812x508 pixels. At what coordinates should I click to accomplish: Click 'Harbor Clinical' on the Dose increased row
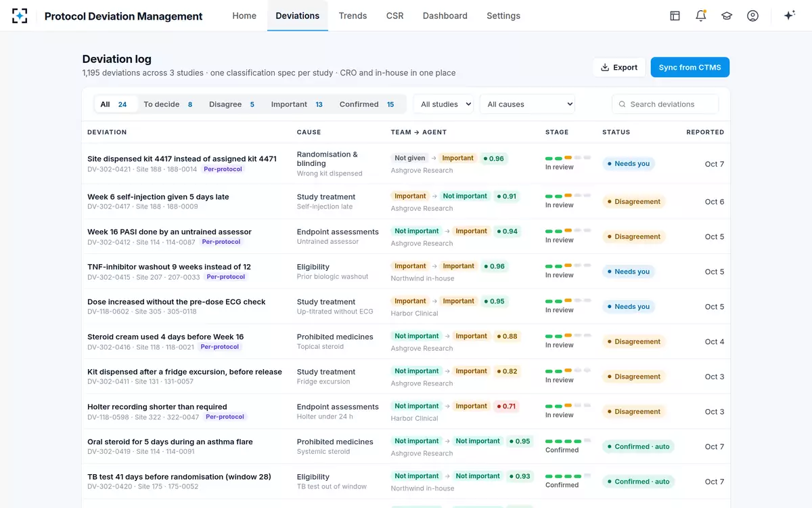pyautogui.click(x=414, y=314)
